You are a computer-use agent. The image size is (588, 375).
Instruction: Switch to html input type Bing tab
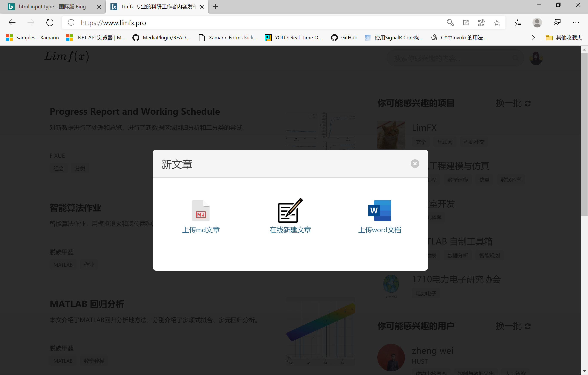coord(52,7)
